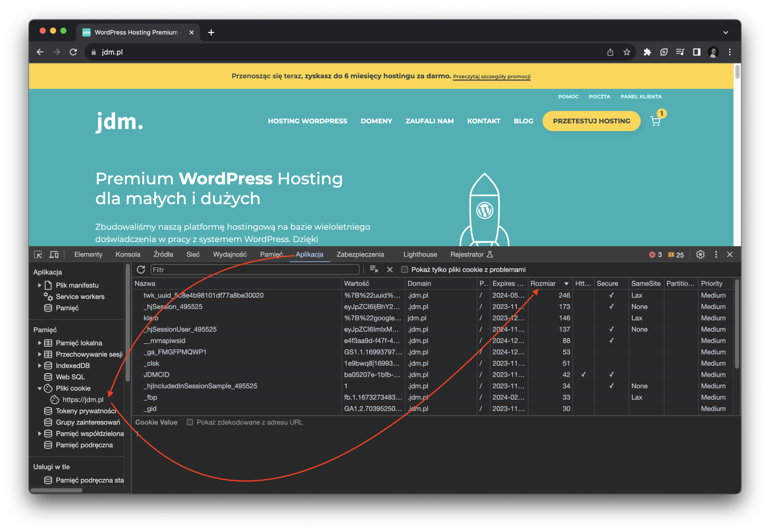Select the klaro cookie row

[x=432, y=318]
